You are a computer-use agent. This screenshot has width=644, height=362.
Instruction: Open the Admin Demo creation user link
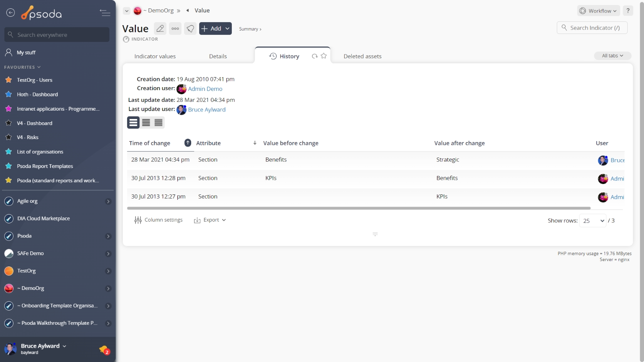click(205, 89)
